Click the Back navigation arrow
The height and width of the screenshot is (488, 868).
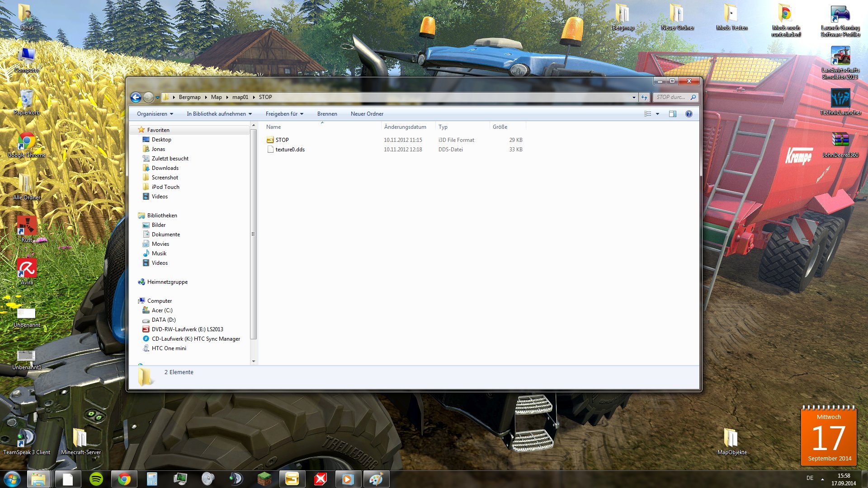pyautogui.click(x=136, y=97)
